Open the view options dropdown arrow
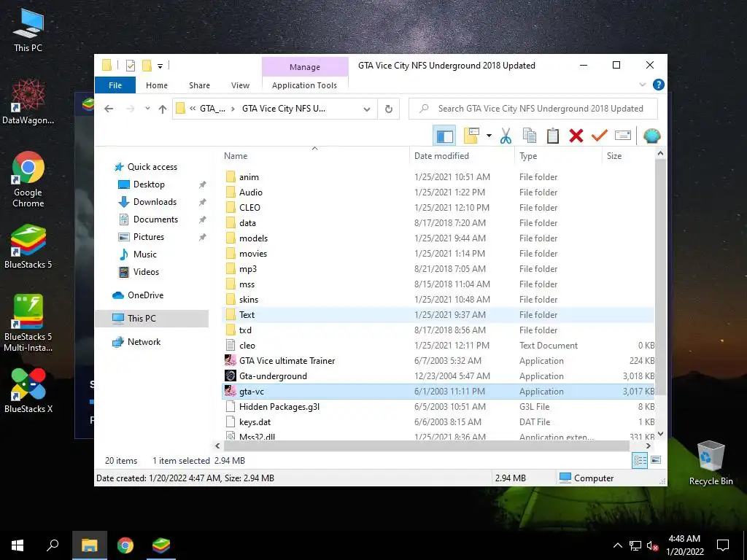The height and width of the screenshot is (560, 747). tap(489, 136)
